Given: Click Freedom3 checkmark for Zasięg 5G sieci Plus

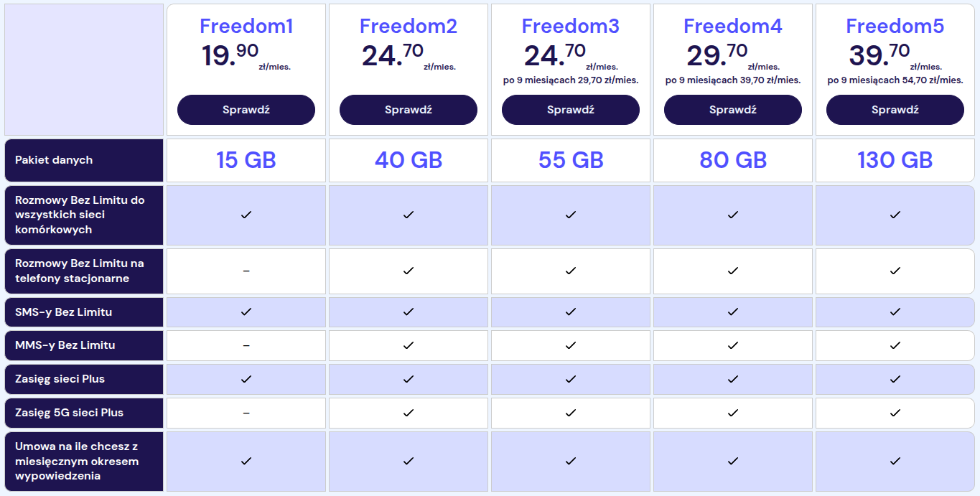Looking at the screenshot, I should click(571, 413).
